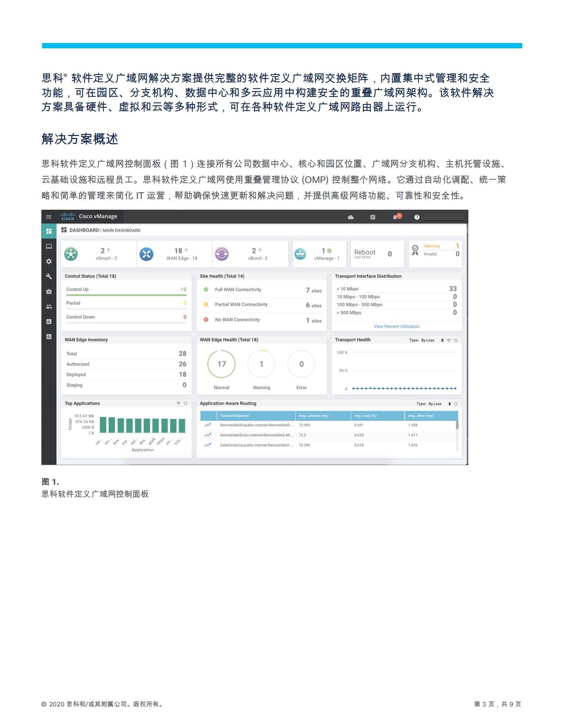Viewport: 563px width, 728px height.
Task: Click the Control Up progress bar
Action: coord(124,295)
